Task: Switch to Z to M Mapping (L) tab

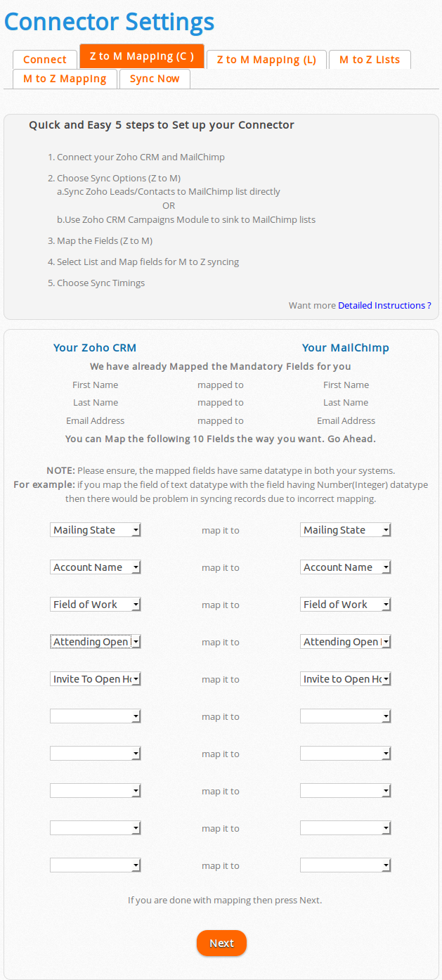Action: tap(266, 60)
